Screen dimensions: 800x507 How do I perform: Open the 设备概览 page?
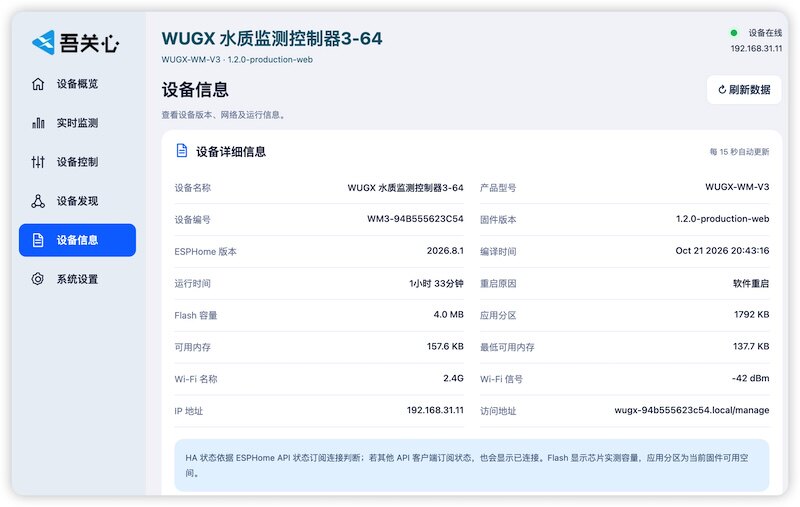(x=78, y=84)
